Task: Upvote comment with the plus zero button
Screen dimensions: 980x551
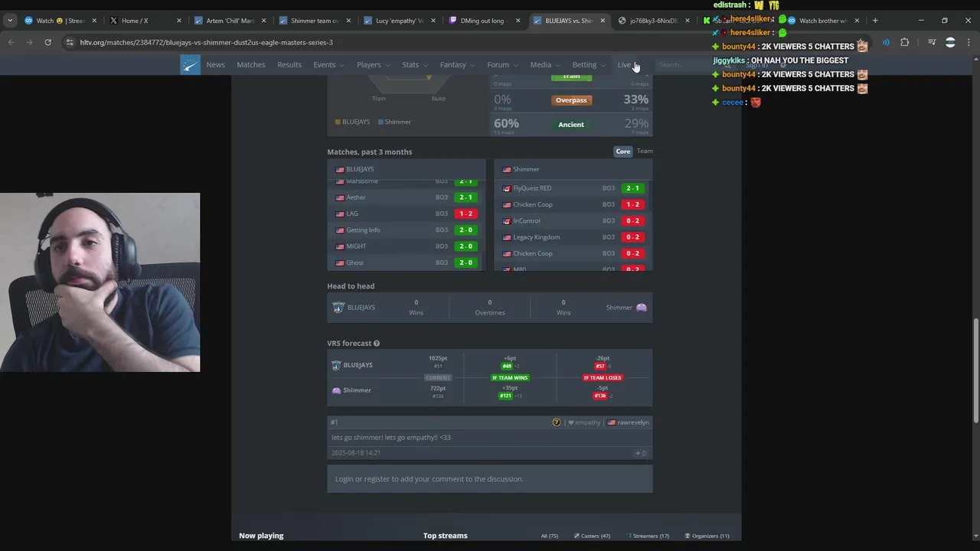Action: [641, 453]
